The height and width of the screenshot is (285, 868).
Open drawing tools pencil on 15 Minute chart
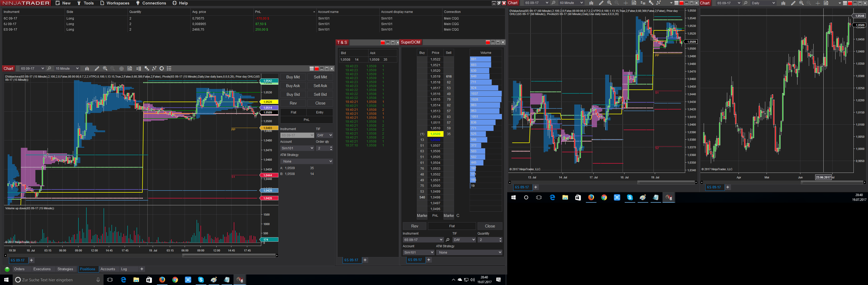coord(97,69)
